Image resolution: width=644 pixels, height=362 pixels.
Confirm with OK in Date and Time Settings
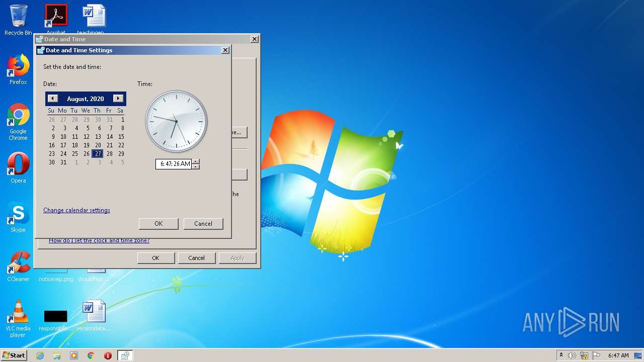(158, 224)
